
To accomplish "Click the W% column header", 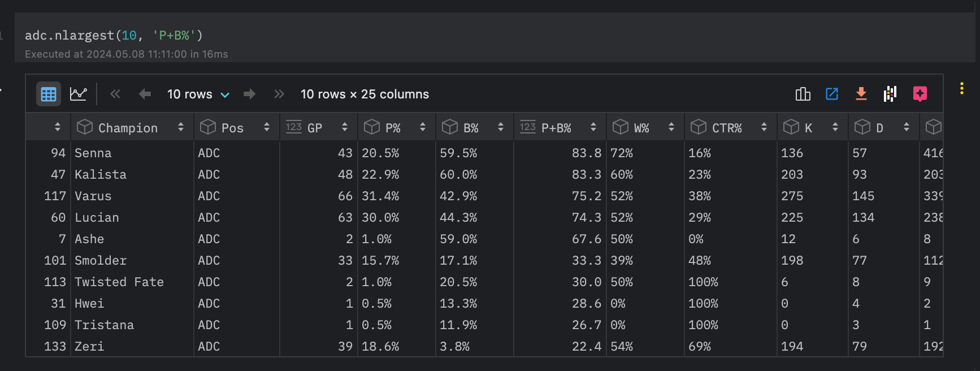I will pyautogui.click(x=641, y=128).
